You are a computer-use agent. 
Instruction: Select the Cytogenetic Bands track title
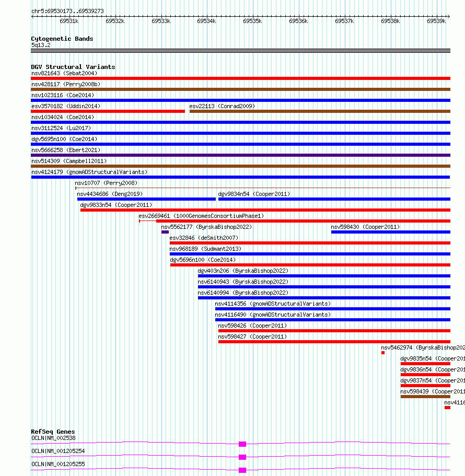tap(62, 39)
